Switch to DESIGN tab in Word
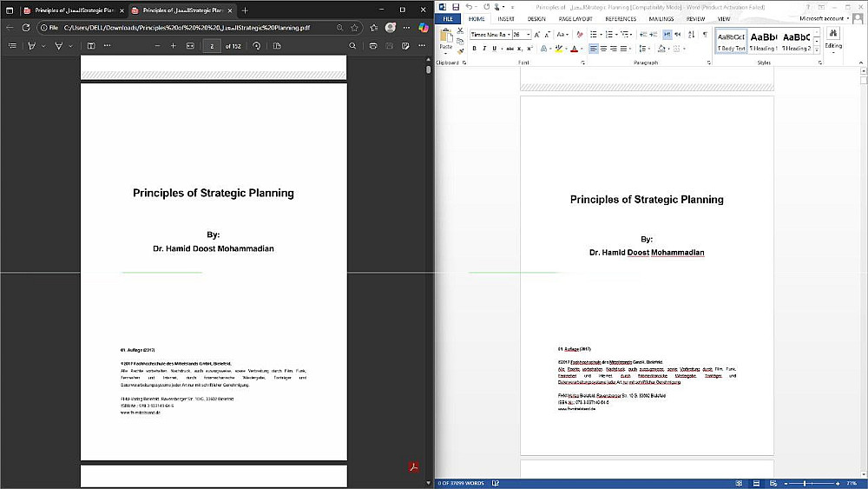Screen dimensions: 868x489 click(x=536, y=19)
